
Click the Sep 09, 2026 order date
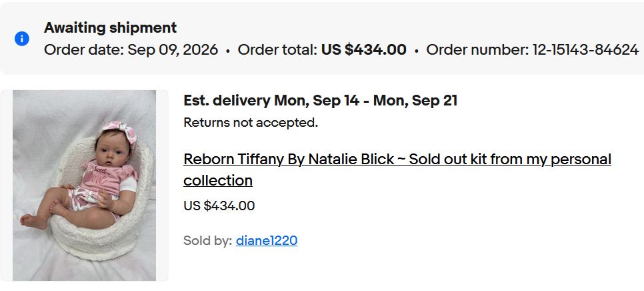point(173,50)
